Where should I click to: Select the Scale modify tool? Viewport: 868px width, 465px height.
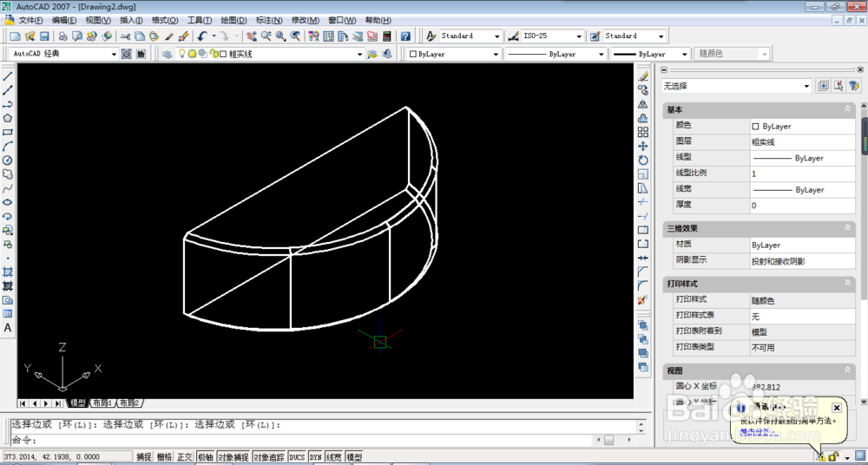(642, 174)
